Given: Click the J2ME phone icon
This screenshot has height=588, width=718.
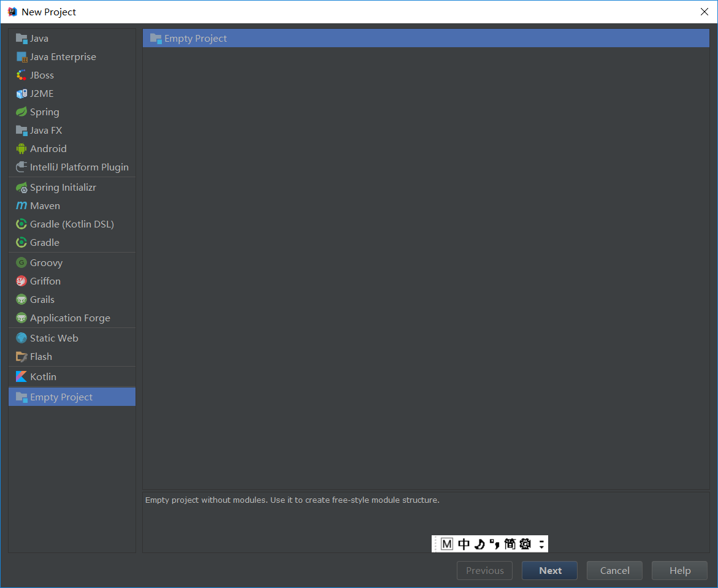Looking at the screenshot, I should tap(21, 93).
